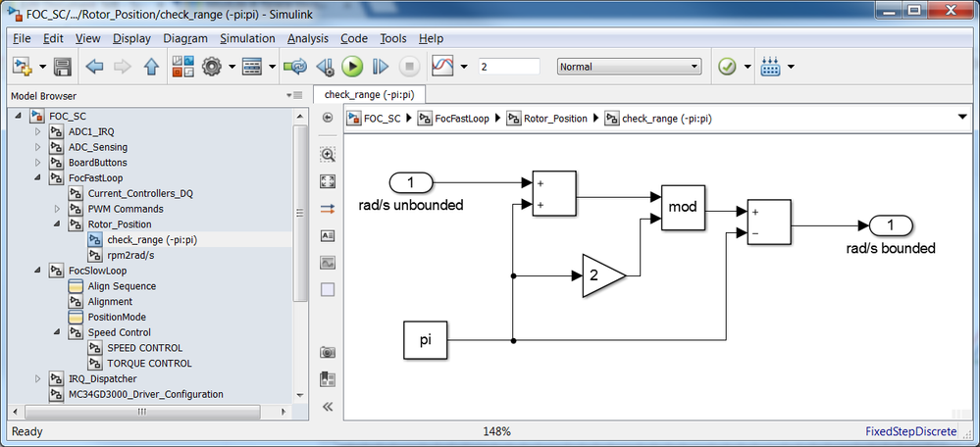Select the check_range (-pi:pi) tab
980x447 pixels.
[369, 95]
